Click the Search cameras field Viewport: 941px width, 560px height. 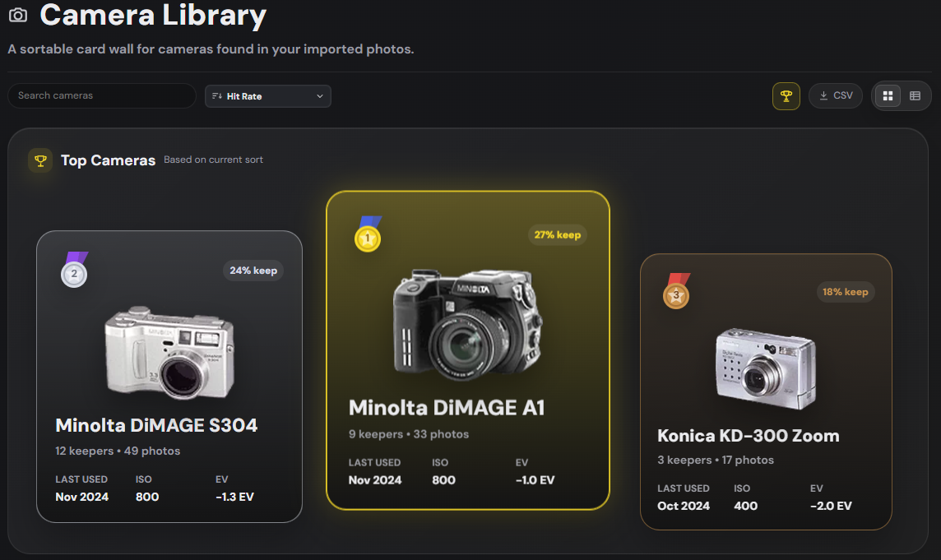(102, 95)
